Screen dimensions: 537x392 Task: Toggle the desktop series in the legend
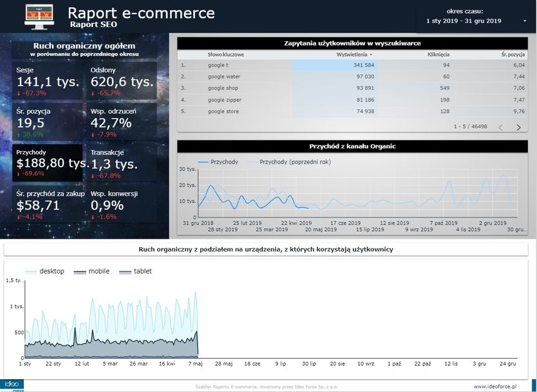click(45, 272)
